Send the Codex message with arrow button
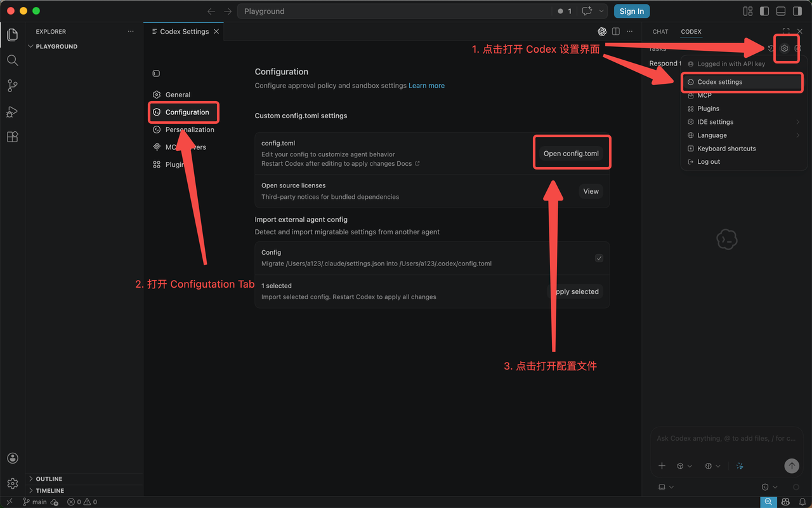The image size is (812, 508). click(792, 466)
